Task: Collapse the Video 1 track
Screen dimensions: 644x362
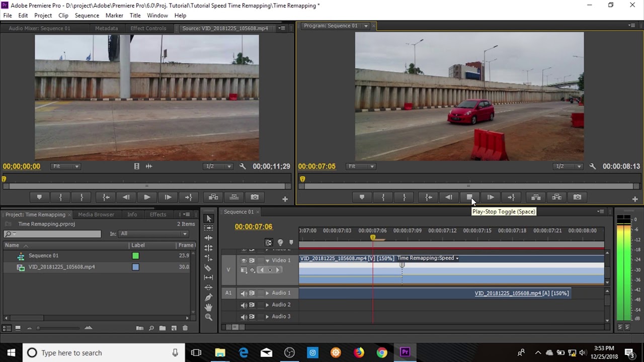Action: (267, 260)
